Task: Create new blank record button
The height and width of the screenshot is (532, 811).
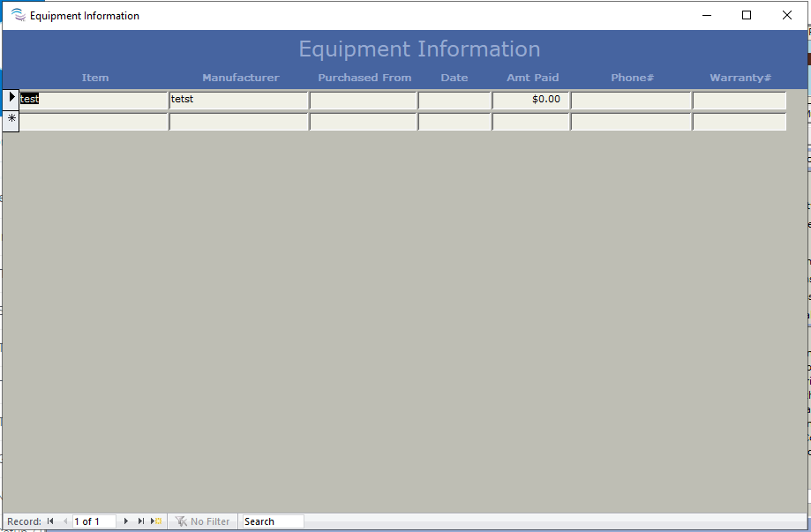Action: pos(156,521)
